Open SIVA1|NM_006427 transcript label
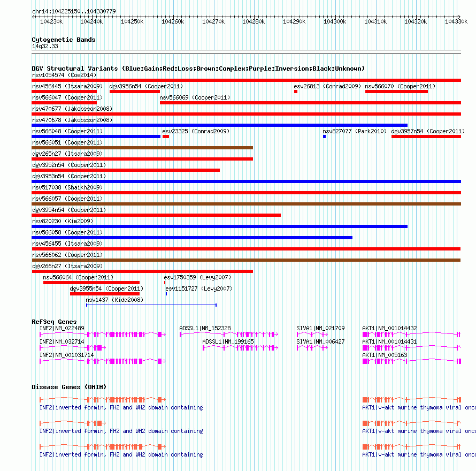Image resolution: width=476 pixels, height=471 pixels. [x=320, y=341]
